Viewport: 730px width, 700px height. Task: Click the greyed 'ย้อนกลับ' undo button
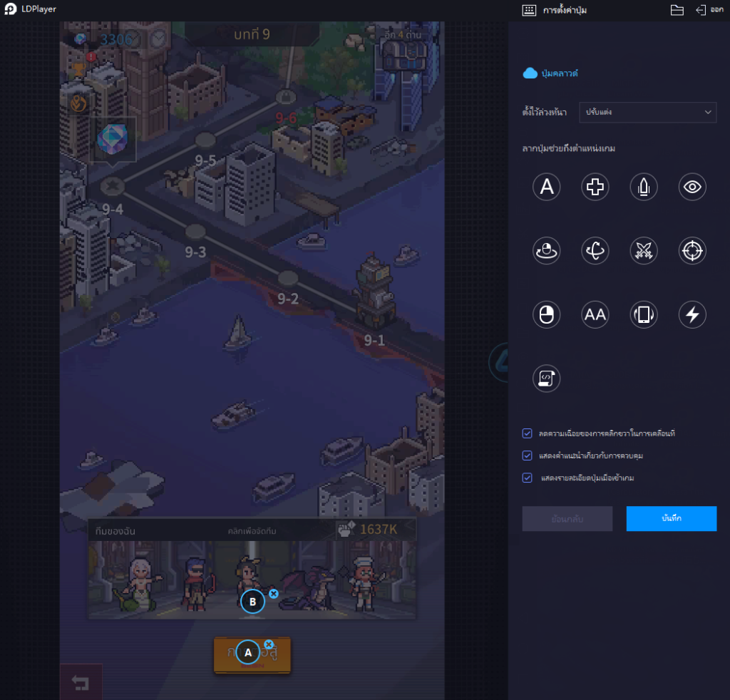click(x=567, y=518)
